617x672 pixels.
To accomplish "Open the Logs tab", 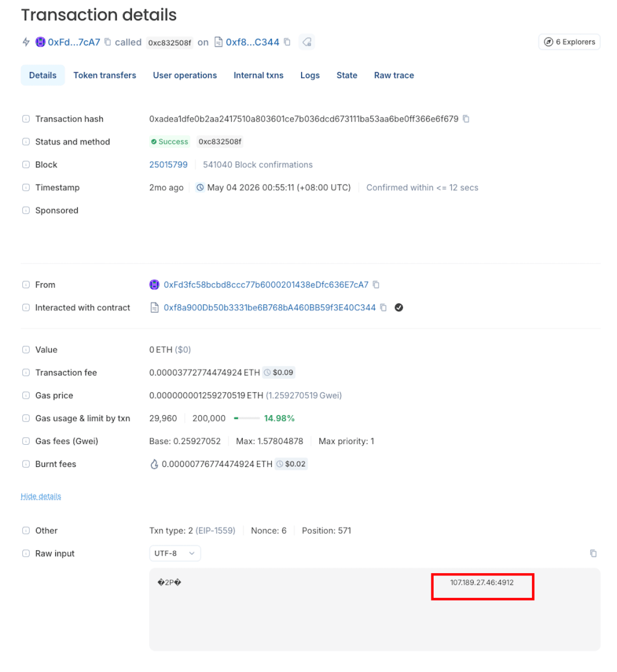I will 310,75.
